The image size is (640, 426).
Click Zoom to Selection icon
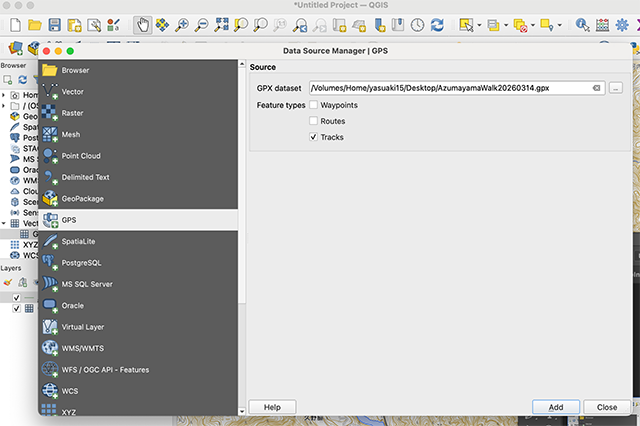pyautogui.click(x=241, y=25)
